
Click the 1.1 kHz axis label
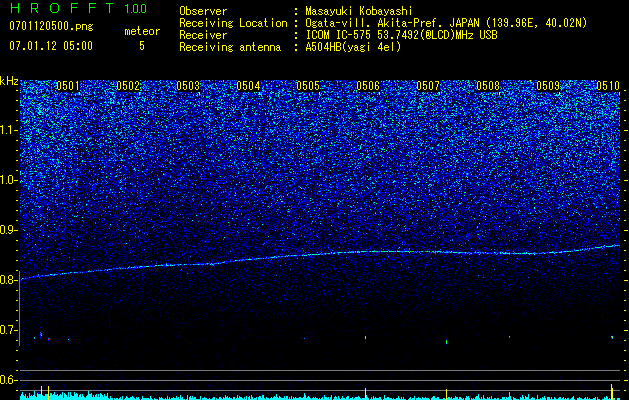[x=9, y=130]
